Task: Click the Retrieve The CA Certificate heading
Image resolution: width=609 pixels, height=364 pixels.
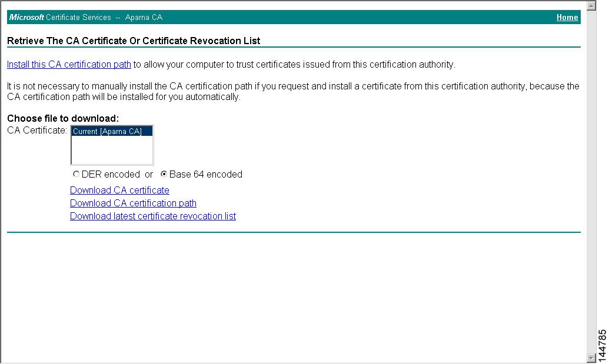Action: (x=134, y=41)
